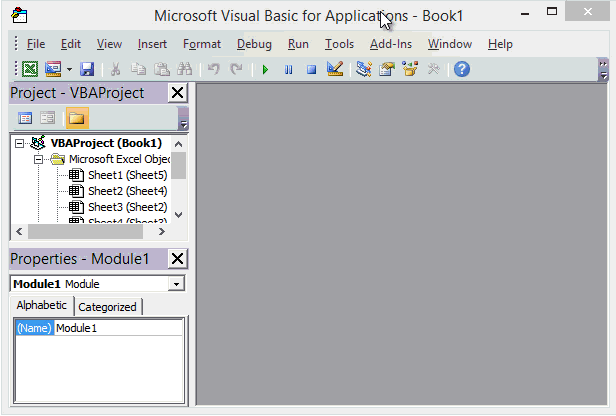
Task: Click the Break pause icon
Action: click(288, 70)
